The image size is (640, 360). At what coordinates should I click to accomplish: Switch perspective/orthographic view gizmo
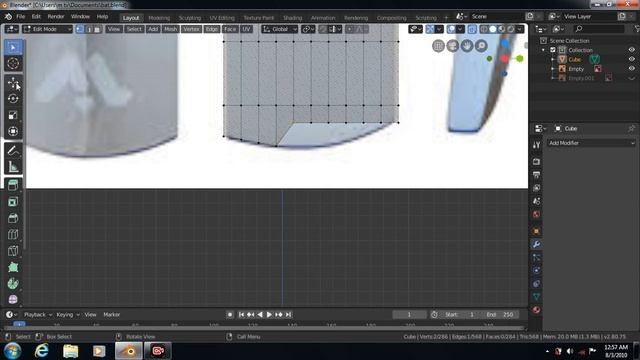click(x=438, y=46)
